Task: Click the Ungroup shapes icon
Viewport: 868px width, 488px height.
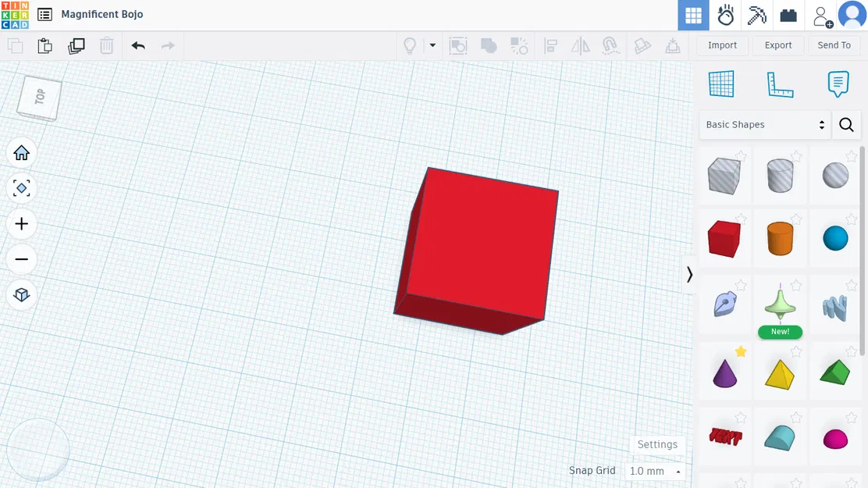Action: [x=519, y=45]
